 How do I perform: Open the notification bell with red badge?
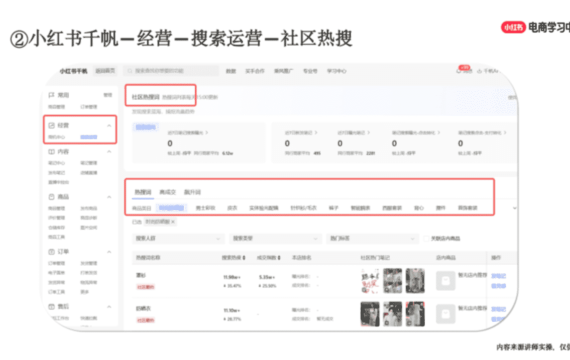(x=459, y=71)
